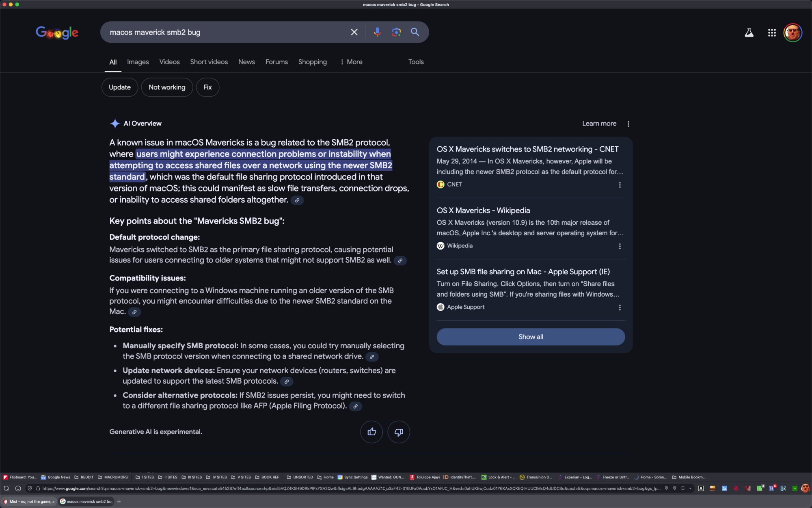812x508 pixels.
Task: Click the thumbs down feedback icon
Action: [398, 432]
